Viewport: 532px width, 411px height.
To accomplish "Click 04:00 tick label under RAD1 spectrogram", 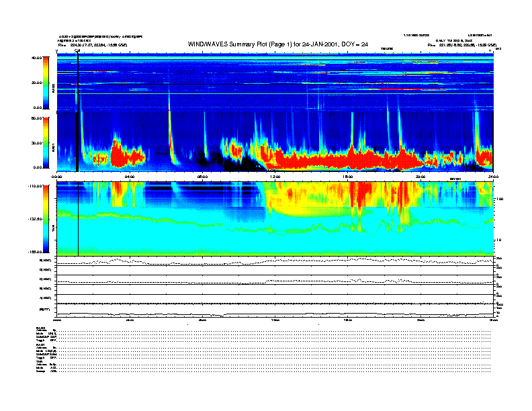I will (130, 177).
